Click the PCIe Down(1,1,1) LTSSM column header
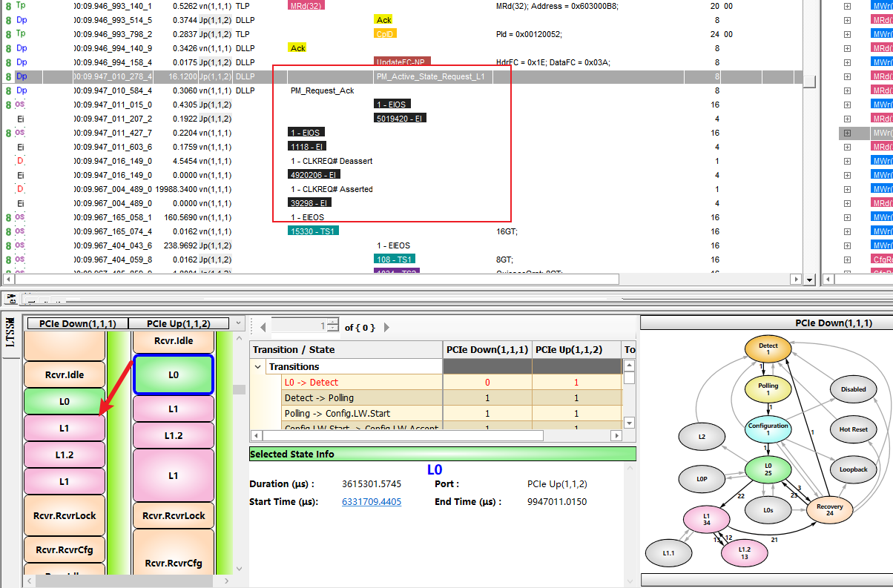Screen dimensions: 893x588 tap(77, 323)
